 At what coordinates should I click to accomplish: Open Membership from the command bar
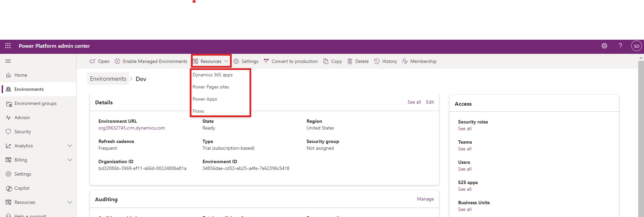click(419, 61)
